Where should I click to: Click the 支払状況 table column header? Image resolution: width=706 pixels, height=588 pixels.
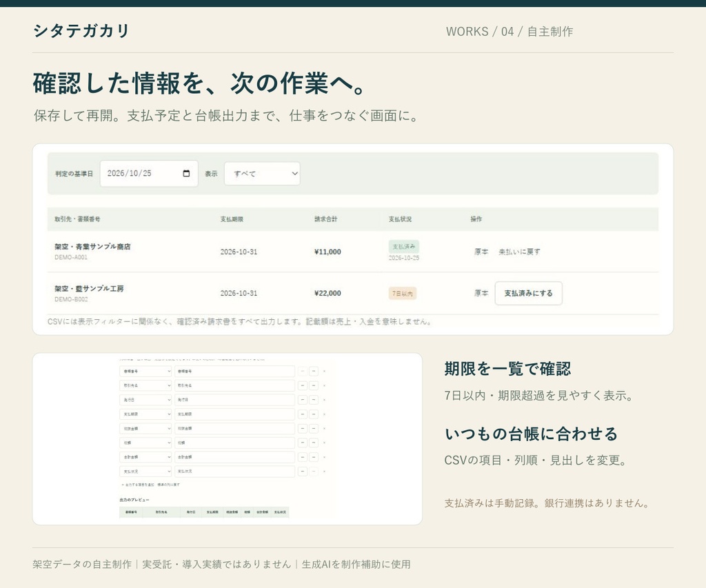coord(401,219)
